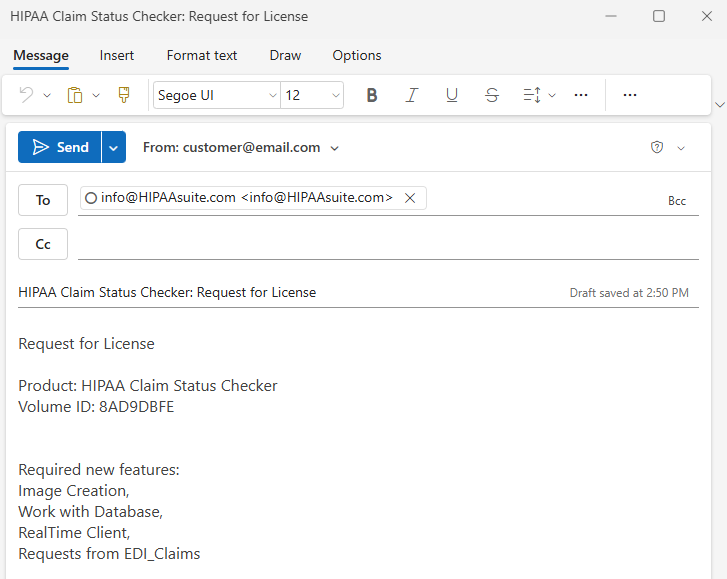The height and width of the screenshot is (579, 727).
Task: Change From address customer@email.com
Action: (x=241, y=147)
